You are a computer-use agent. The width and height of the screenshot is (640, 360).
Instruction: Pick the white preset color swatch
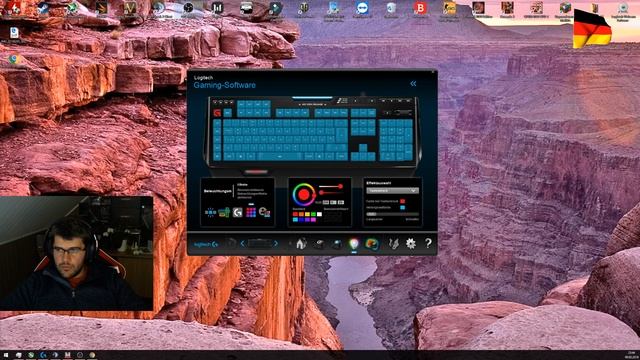(x=319, y=214)
